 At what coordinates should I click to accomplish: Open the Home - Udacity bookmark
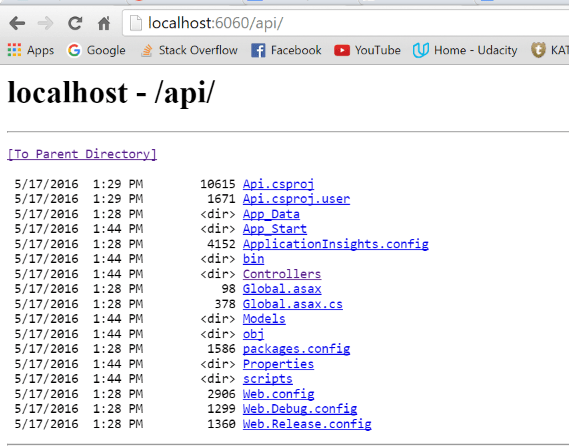(465, 50)
